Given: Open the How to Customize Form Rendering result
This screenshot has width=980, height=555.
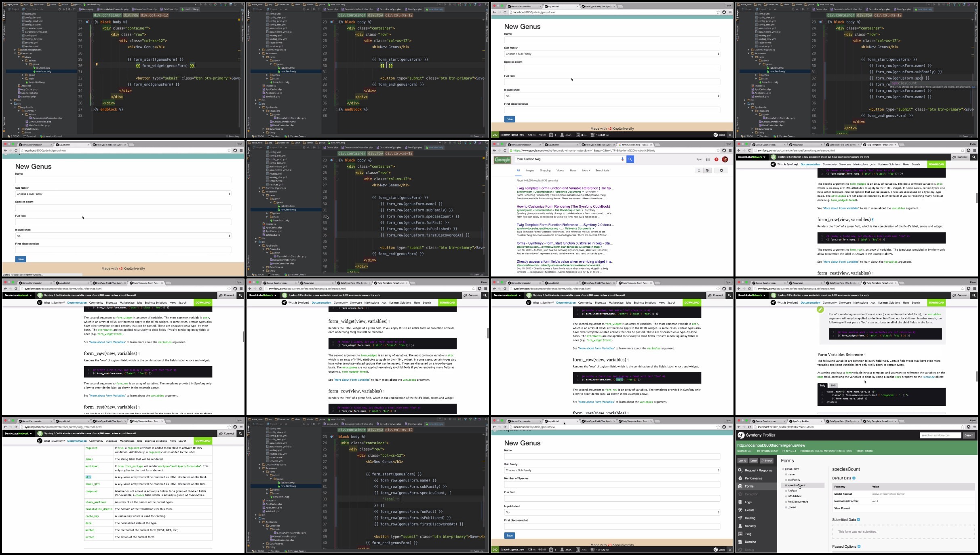Looking at the screenshot, I should (x=563, y=207).
